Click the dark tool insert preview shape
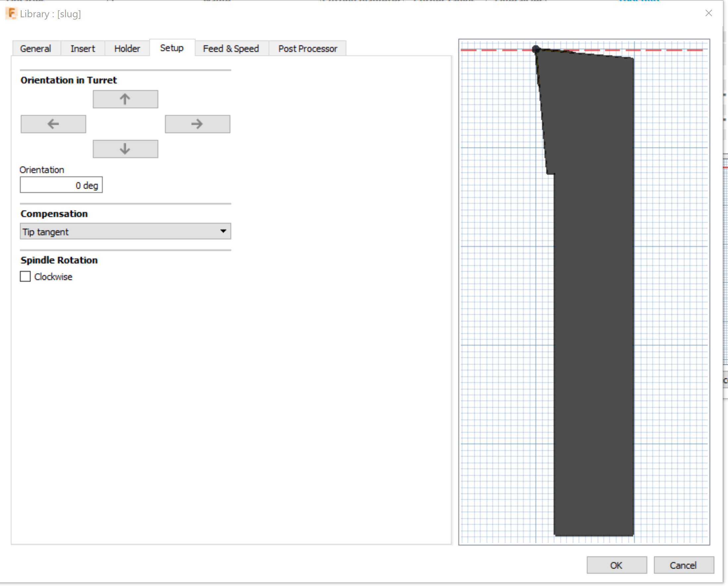Image resolution: width=728 pixels, height=586 pixels. 594,304
